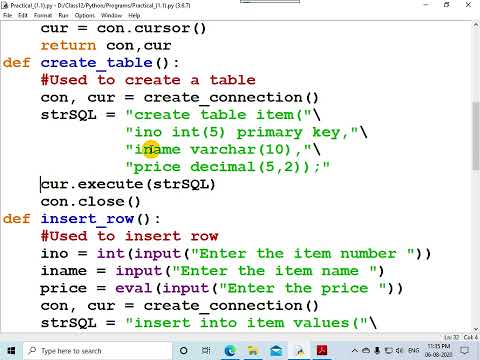
Task: Open the clock and date flyout
Action: [x=439, y=351]
